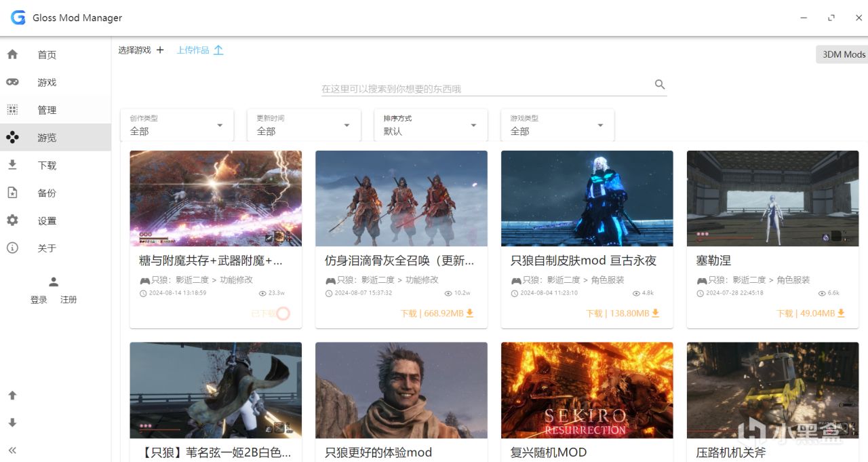Open the 游戏类型 game type dropdown
The height and width of the screenshot is (462, 868).
click(557, 126)
